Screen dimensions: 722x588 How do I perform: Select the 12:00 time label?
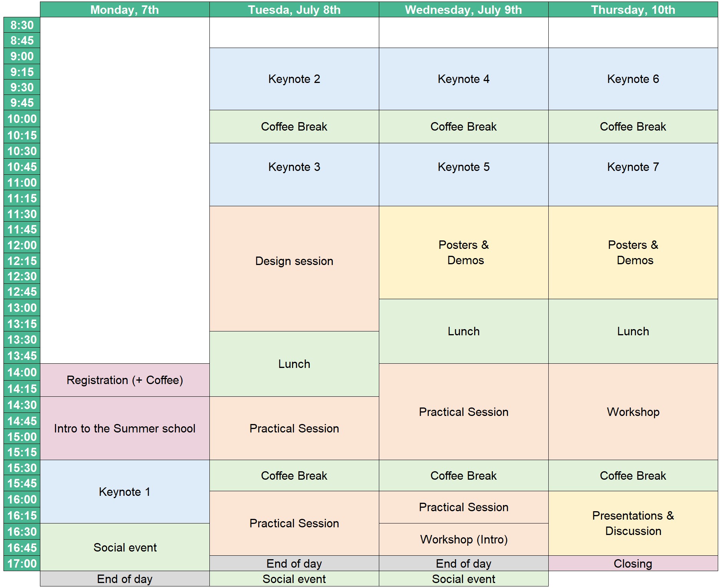pos(22,245)
